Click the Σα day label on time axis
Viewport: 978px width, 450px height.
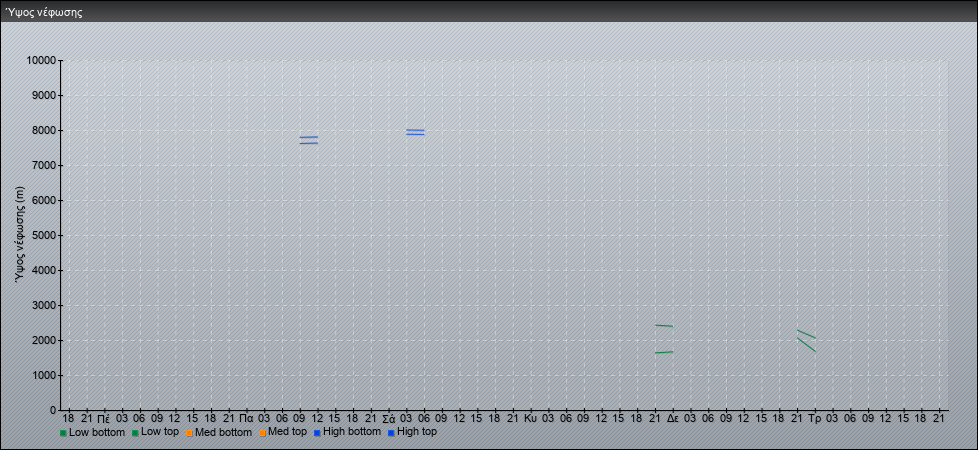pyautogui.click(x=389, y=416)
